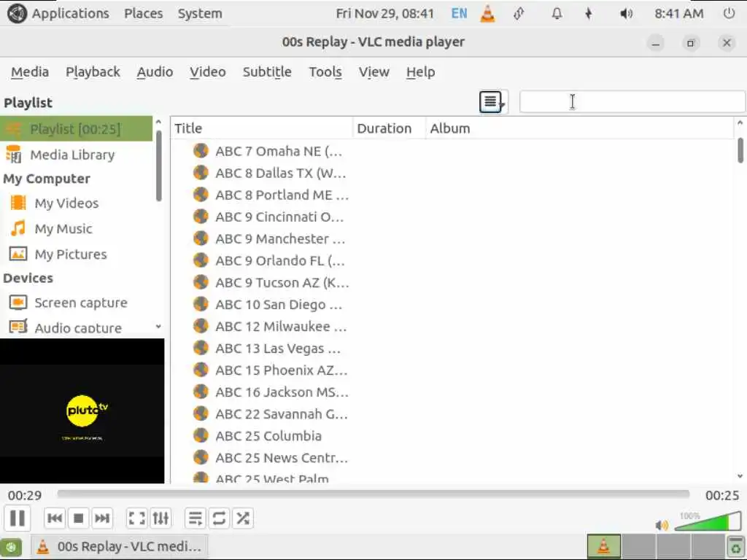Open the Places system menu
The width and height of the screenshot is (747, 560).
pyautogui.click(x=144, y=13)
